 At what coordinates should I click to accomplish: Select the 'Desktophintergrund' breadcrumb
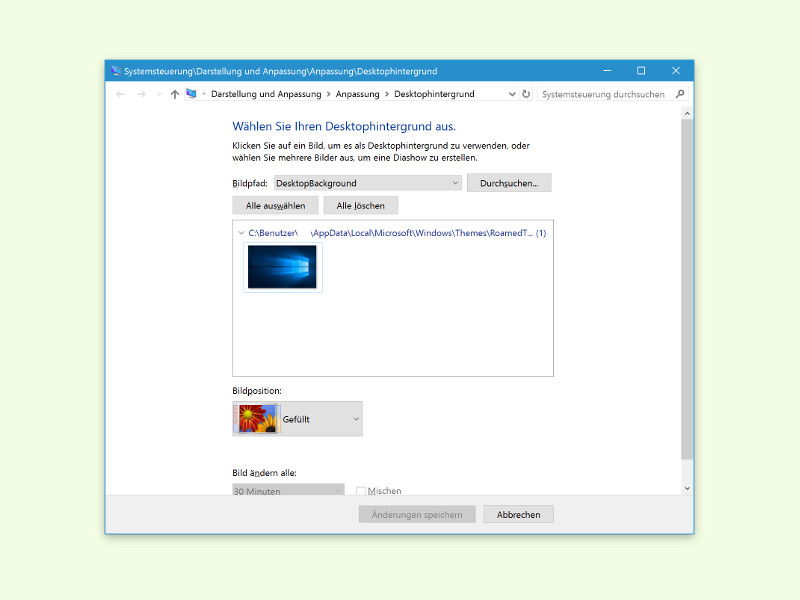tap(434, 94)
